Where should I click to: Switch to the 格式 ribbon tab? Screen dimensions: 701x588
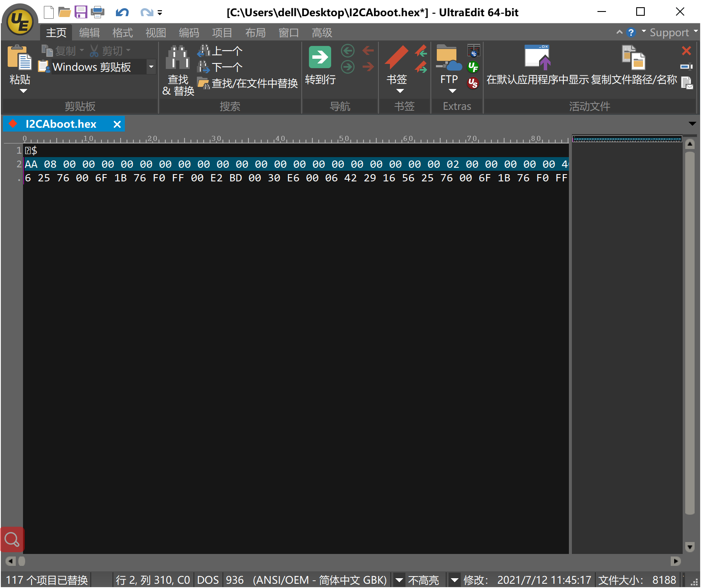click(123, 33)
